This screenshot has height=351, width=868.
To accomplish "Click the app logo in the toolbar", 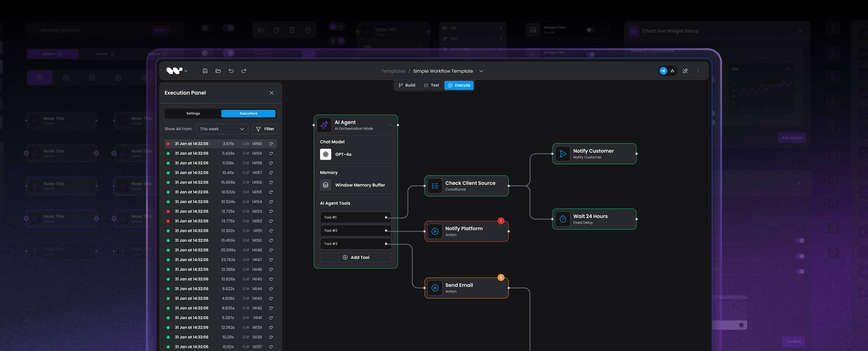I will coord(174,71).
